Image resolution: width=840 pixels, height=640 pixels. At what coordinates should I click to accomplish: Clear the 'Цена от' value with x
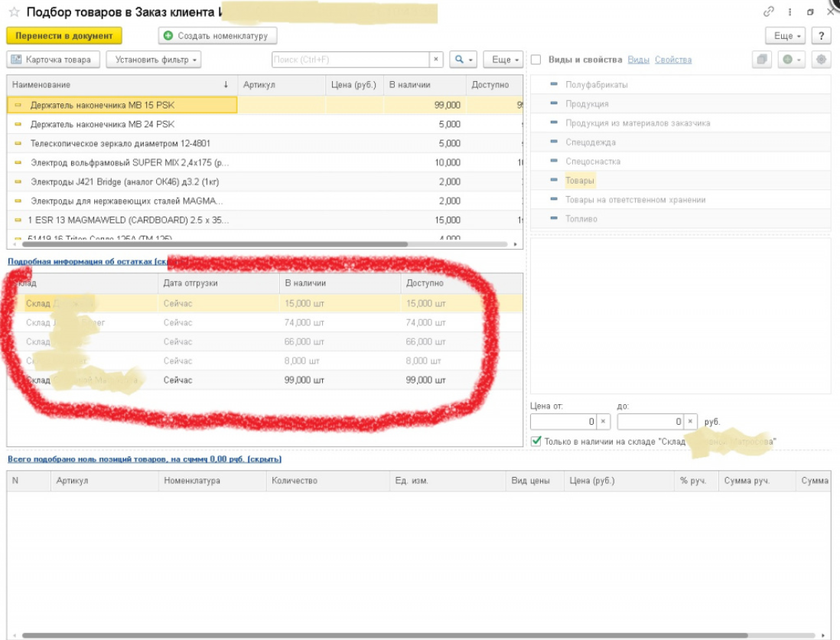[x=603, y=422]
